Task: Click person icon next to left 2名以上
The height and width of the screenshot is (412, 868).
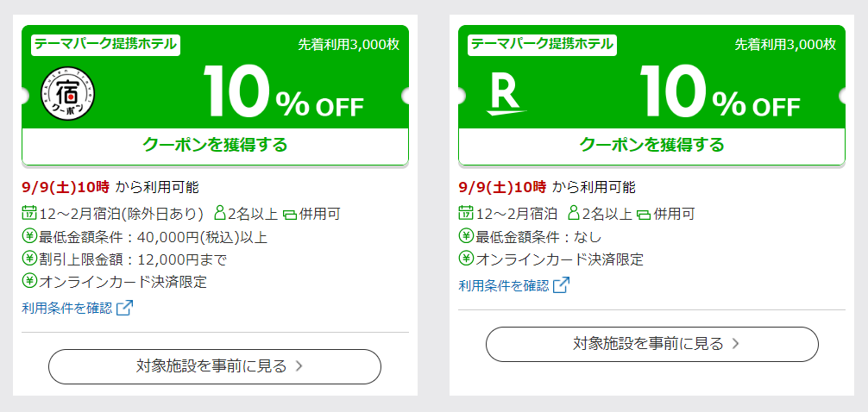Action: pos(220,213)
